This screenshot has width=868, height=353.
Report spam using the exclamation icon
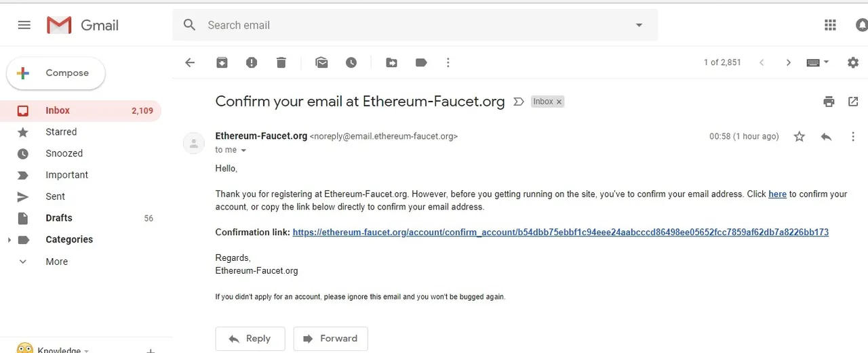(x=252, y=62)
